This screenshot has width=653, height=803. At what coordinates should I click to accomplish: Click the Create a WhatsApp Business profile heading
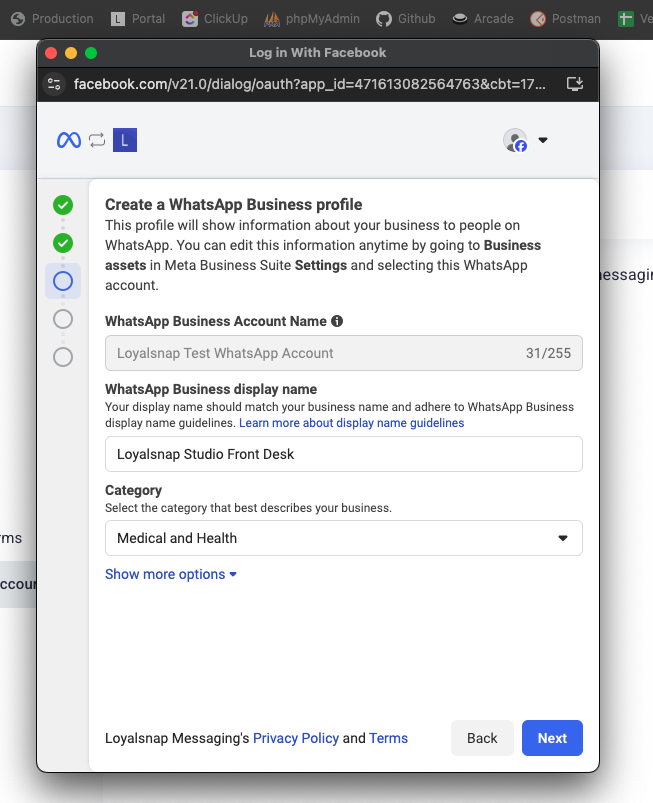[234, 204]
